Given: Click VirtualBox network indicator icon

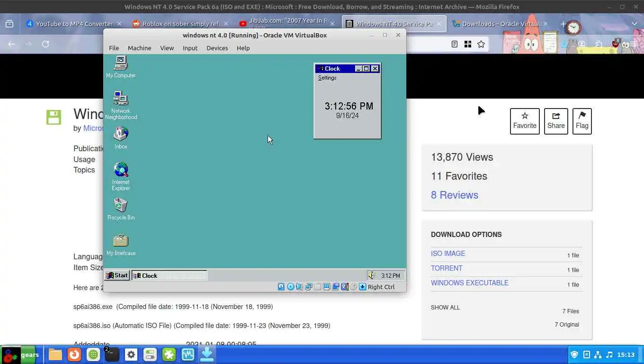Looking at the screenshot, I should (x=308, y=287).
